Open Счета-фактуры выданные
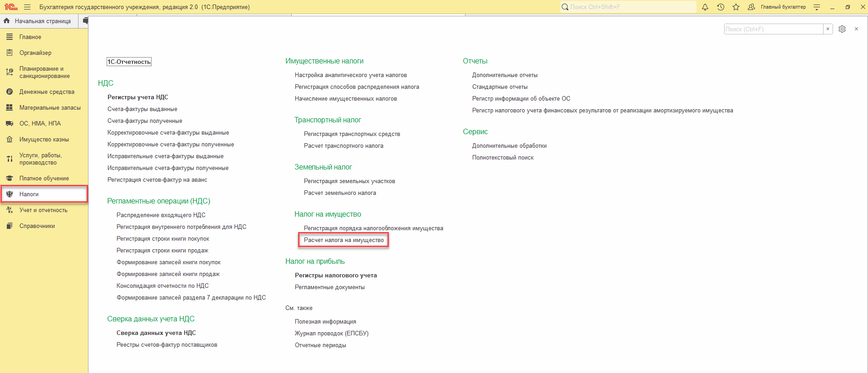 pos(142,109)
